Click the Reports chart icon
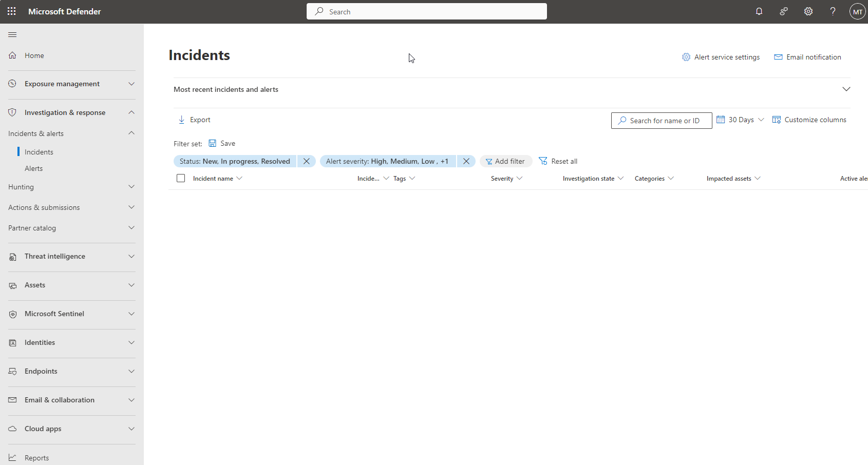 (x=12, y=457)
